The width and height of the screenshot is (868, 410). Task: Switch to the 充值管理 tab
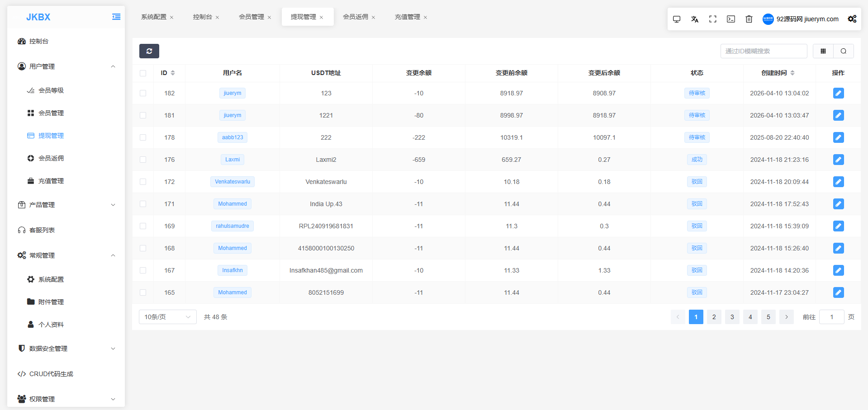(x=408, y=17)
